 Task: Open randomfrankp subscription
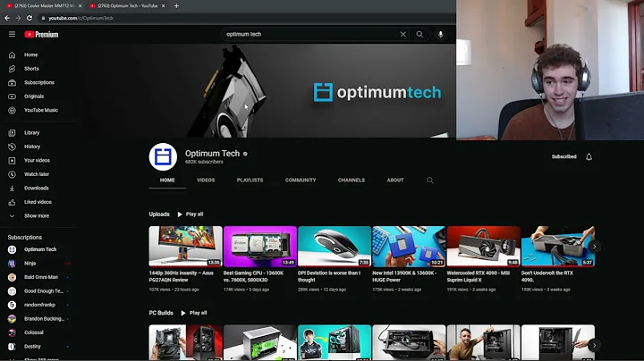[39, 305]
